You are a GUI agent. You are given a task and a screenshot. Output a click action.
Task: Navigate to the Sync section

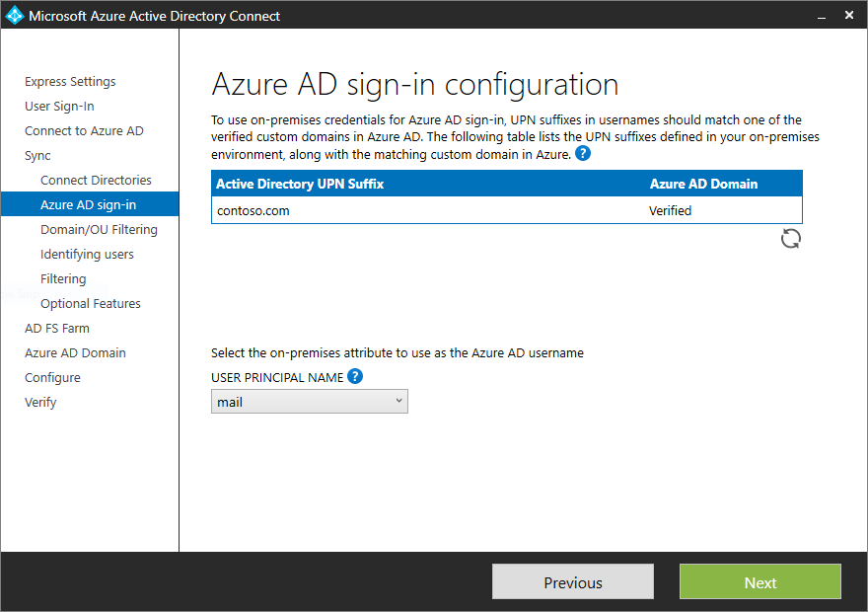tap(36, 155)
